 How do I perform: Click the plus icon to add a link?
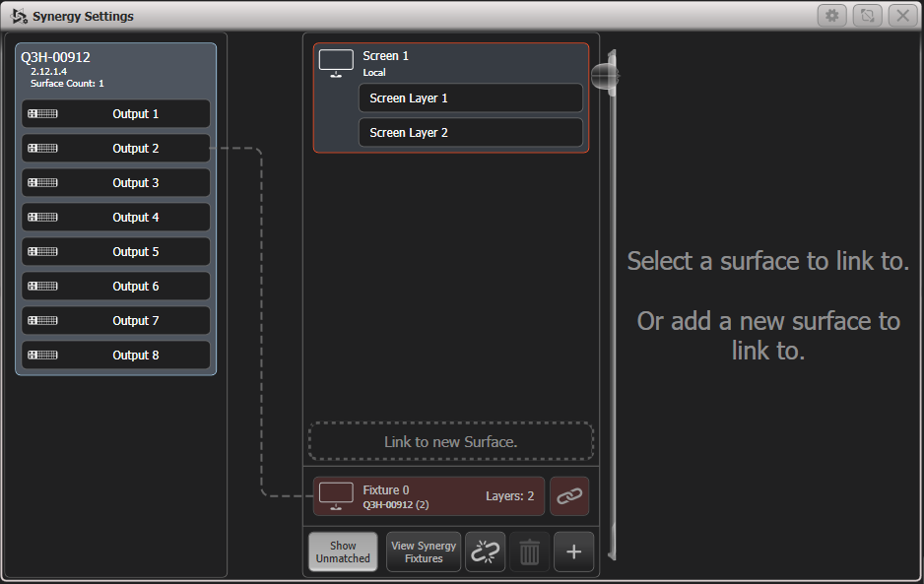tap(573, 552)
